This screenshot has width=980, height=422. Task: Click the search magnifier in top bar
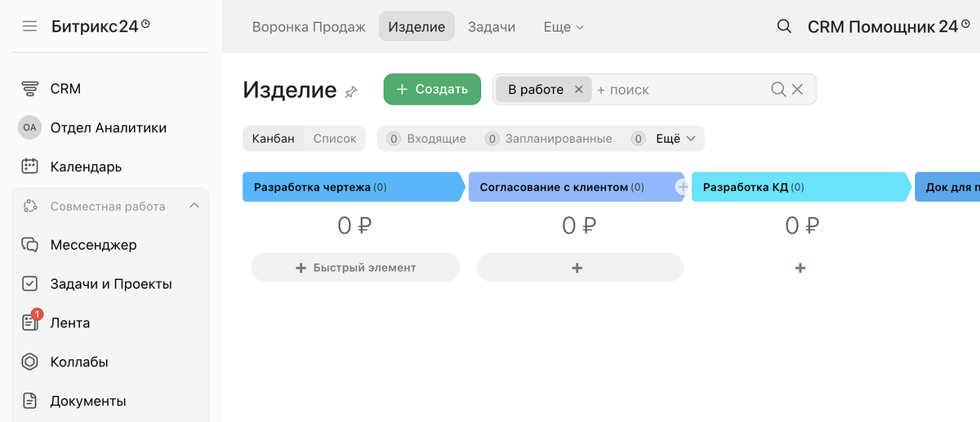click(x=784, y=26)
